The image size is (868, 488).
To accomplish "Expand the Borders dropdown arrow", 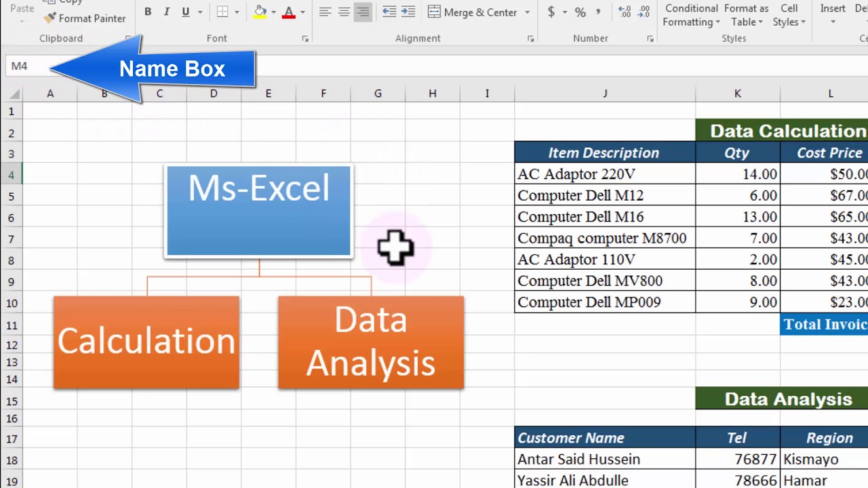I will [237, 12].
